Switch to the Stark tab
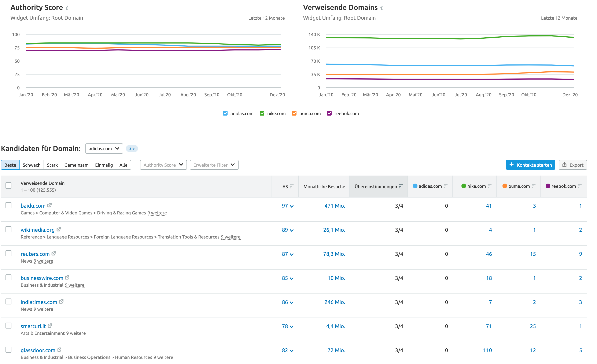This screenshot has width=597, height=364. [52, 165]
